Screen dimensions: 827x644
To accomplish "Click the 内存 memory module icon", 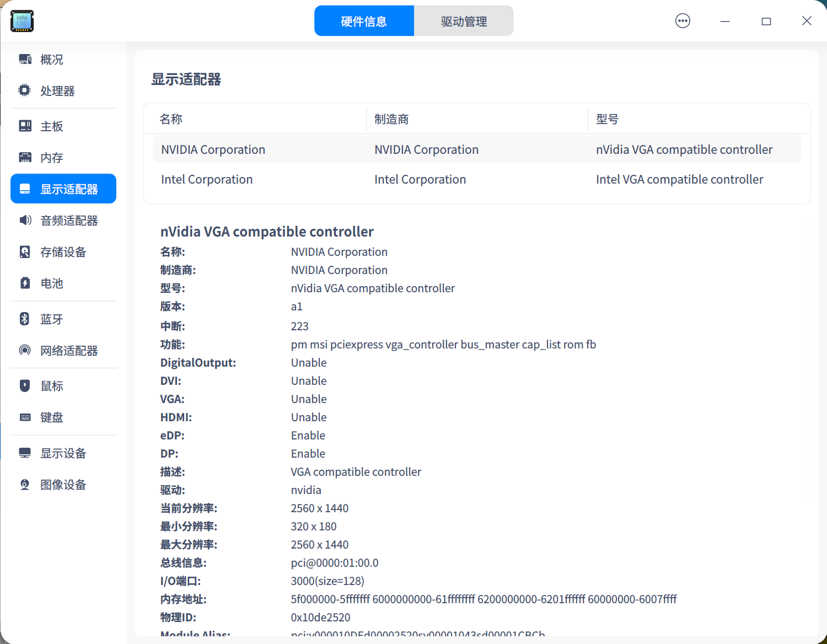I will 25,157.
